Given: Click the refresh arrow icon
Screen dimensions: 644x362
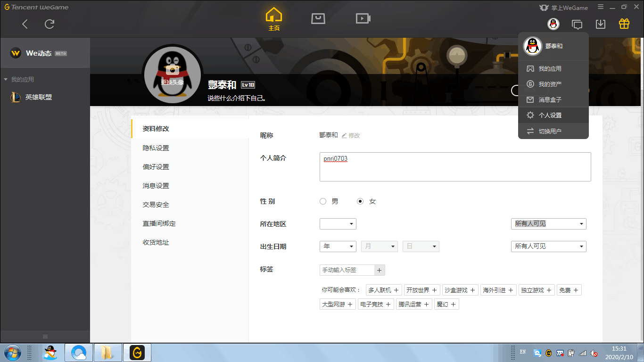Looking at the screenshot, I should [50, 24].
